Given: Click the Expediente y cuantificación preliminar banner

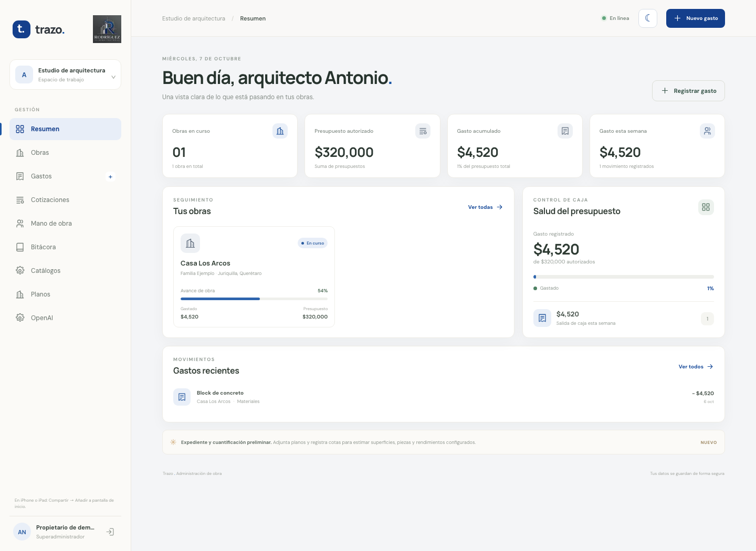Looking at the screenshot, I should tap(444, 442).
